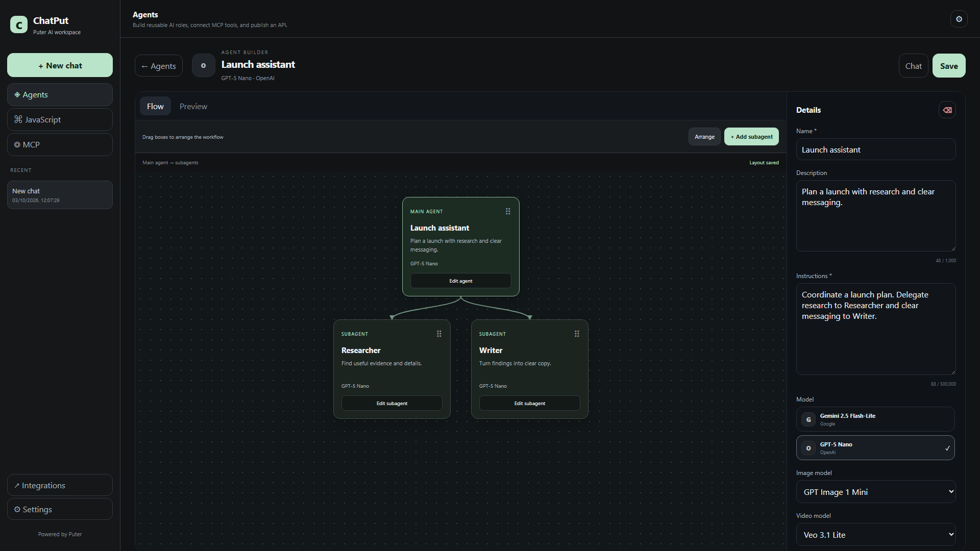Click the ChatPut logo icon

click(x=19, y=24)
